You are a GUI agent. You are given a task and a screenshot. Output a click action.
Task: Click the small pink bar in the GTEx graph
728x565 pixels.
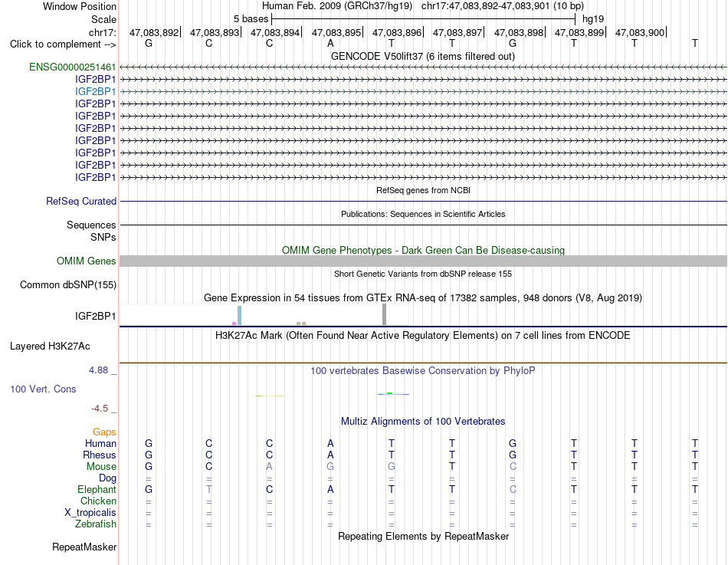[x=234, y=324]
